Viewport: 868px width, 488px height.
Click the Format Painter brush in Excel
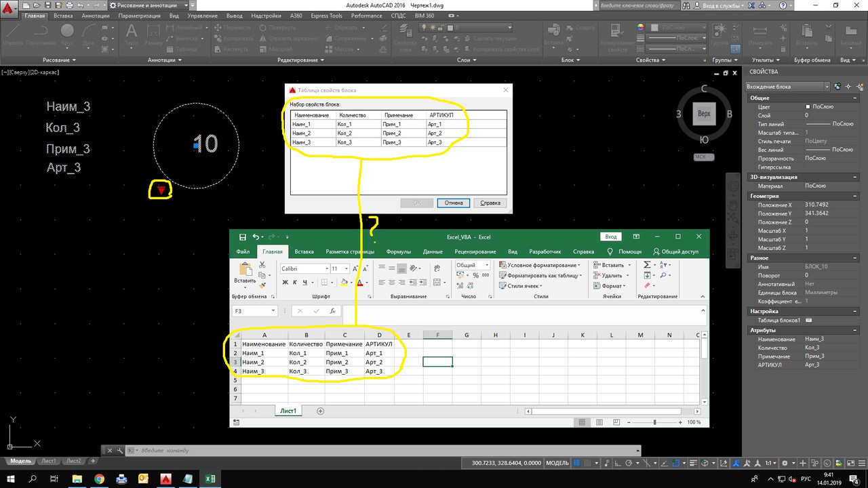[x=262, y=285]
